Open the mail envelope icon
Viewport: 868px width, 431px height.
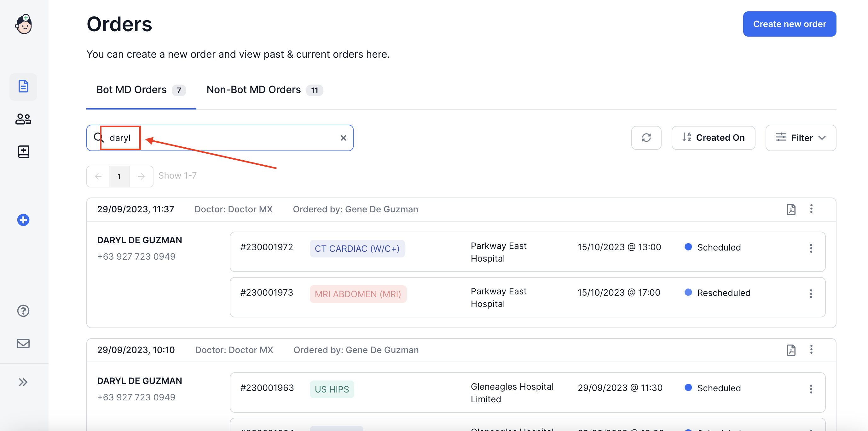pyautogui.click(x=23, y=343)
